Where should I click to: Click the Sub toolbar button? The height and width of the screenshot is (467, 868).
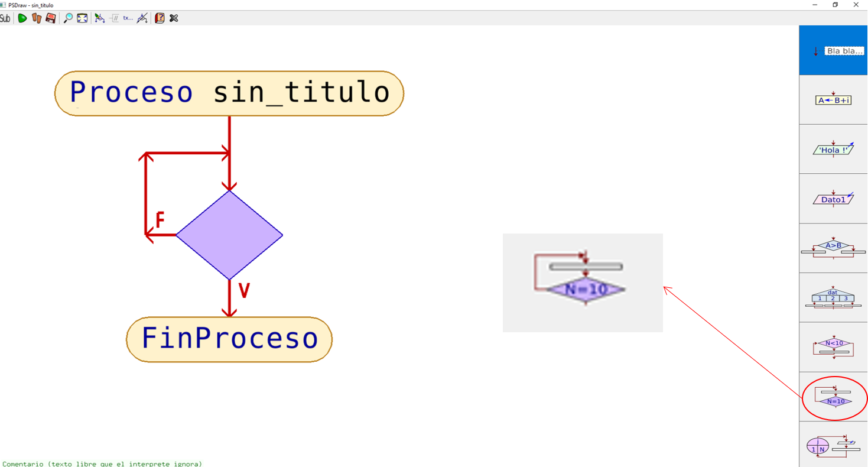[x=5, y=18]
